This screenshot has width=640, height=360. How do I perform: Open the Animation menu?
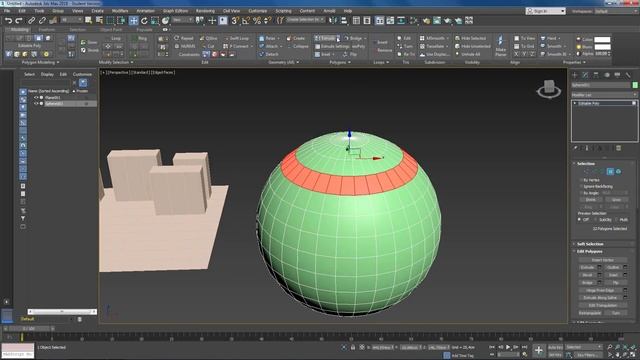[x=146, y=11]
